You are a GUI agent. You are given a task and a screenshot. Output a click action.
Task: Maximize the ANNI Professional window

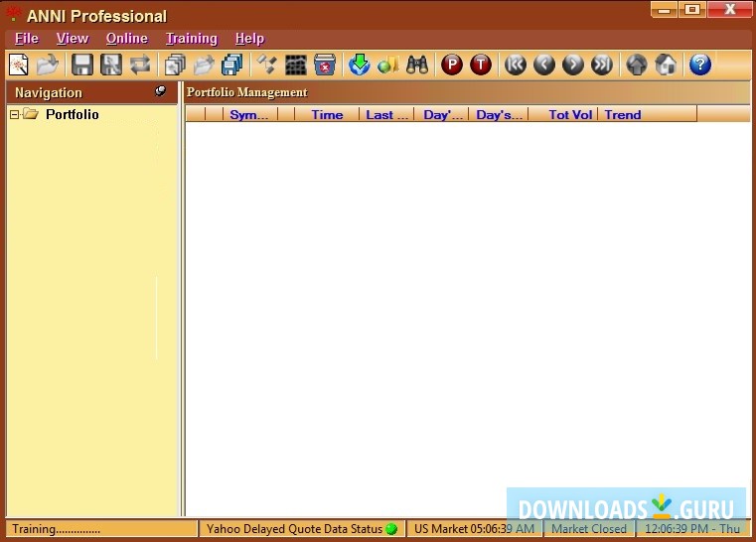(x=692, y=10)
